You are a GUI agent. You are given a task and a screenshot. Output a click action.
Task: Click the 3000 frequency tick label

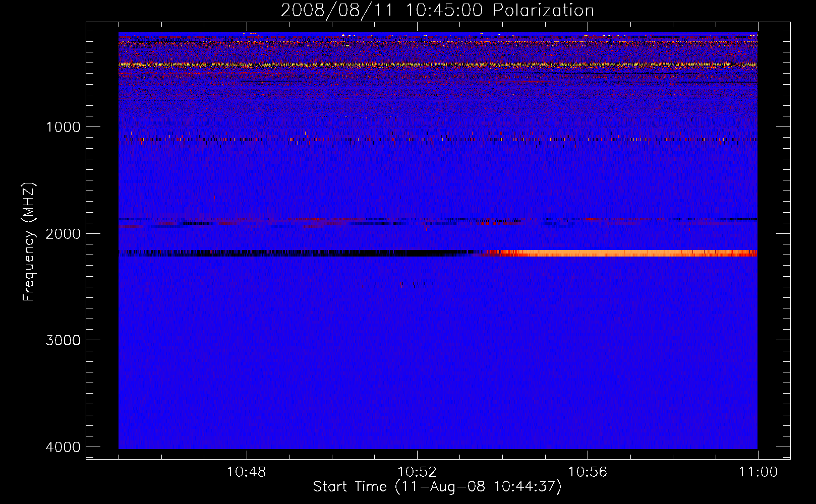point(63,340)
